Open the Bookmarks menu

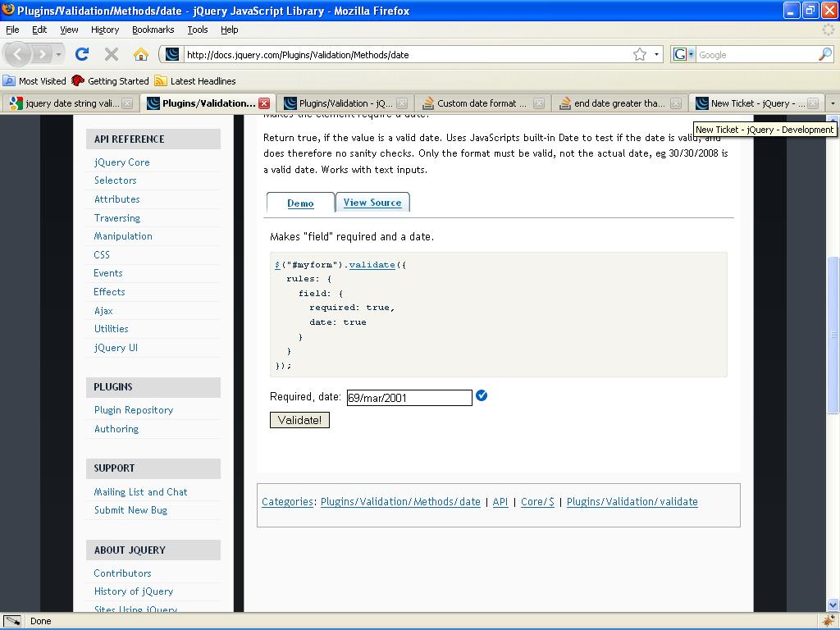(153, 30)
